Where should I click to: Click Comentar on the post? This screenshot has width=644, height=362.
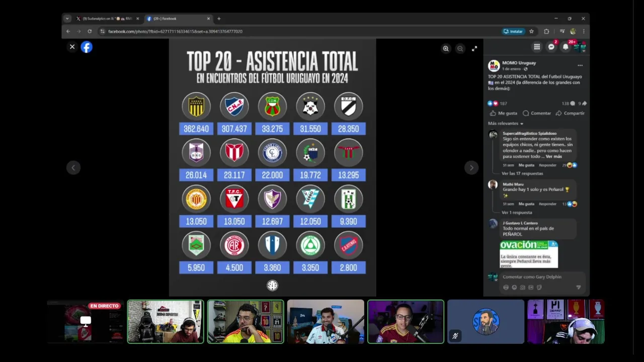click(537, 113)
